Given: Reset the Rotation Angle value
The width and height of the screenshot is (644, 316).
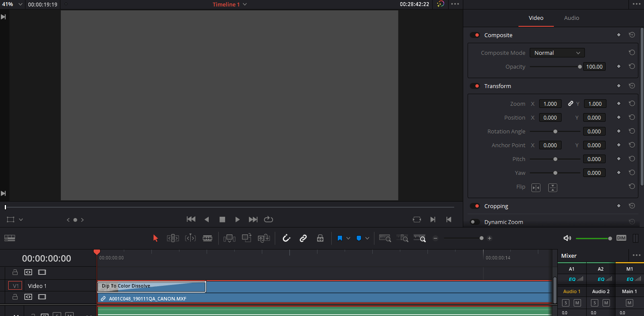Looking at the screenshot, I should [x=632, y=131].
